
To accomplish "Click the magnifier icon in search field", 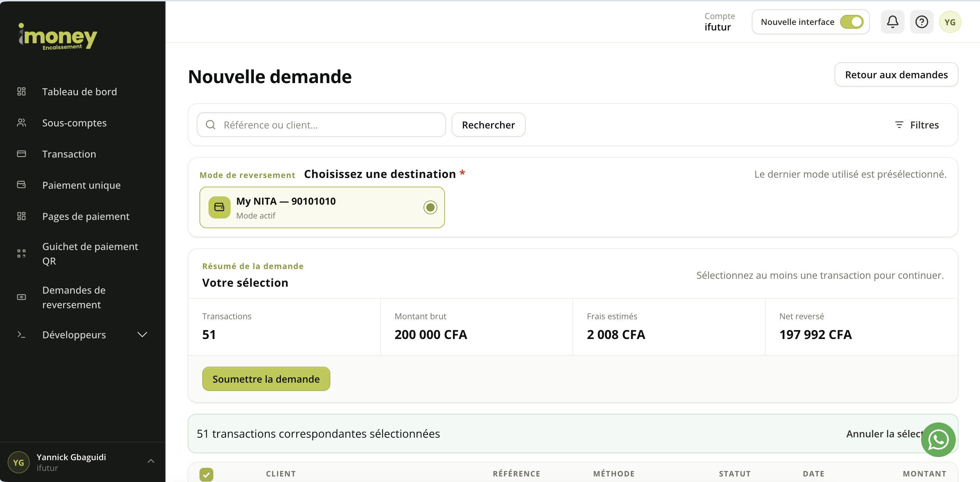I will [211, 125].
